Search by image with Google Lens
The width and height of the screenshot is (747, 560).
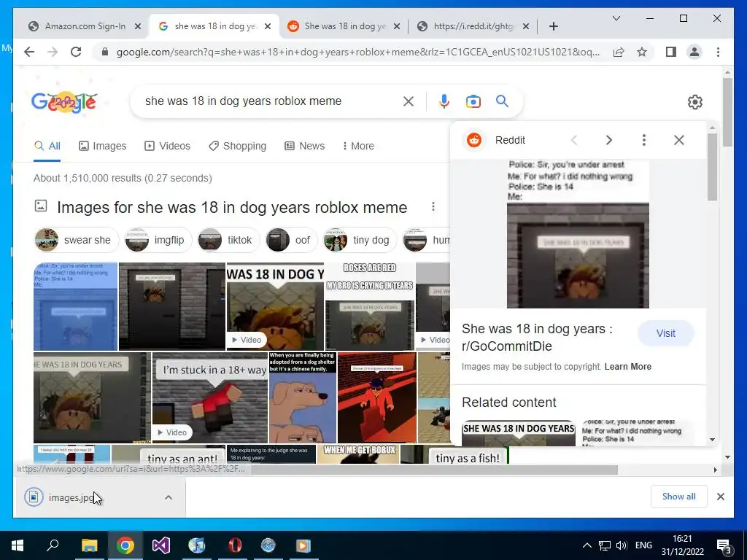click(473, 101)
